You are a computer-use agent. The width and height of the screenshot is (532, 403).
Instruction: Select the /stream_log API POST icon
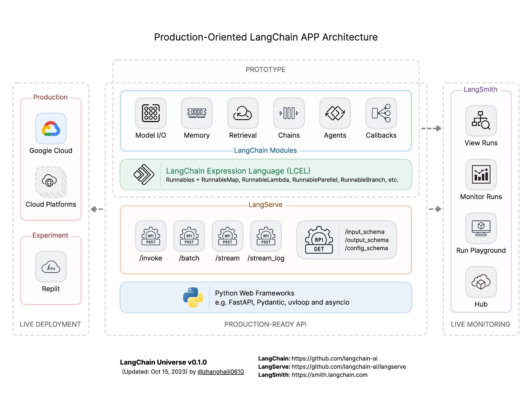click(x=266, y=236)
